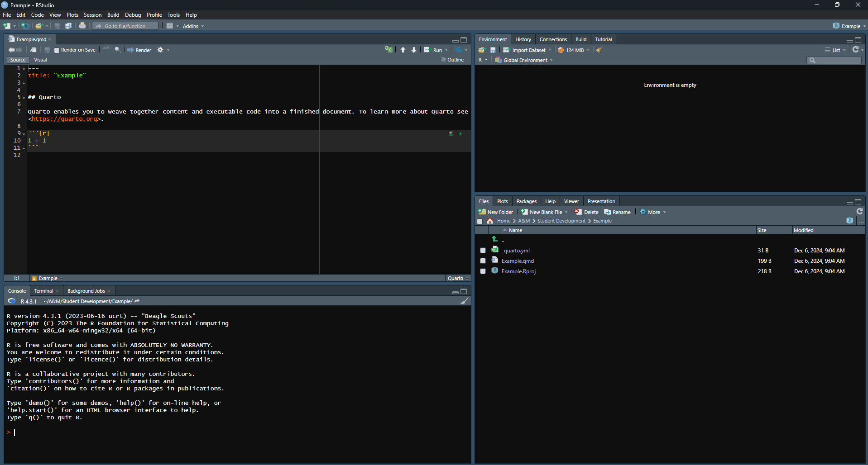The height and width of the screenshot is (465, 868).
Task: Clear environment objects with the broom icon
Action: point(599,50)
